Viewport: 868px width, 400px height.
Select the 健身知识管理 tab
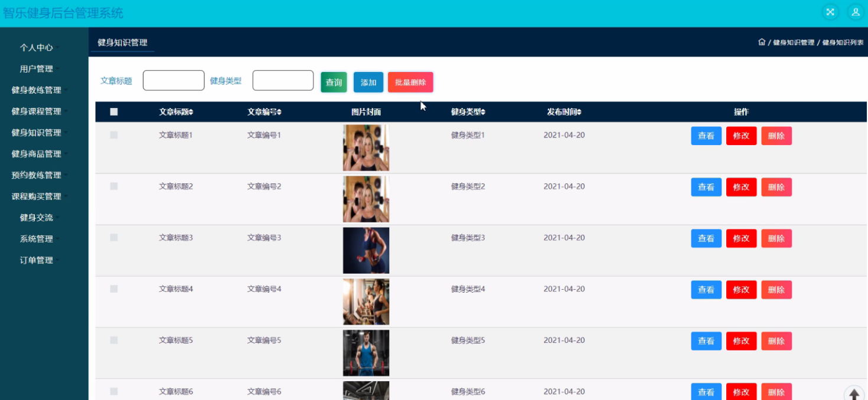click(122, 42)
